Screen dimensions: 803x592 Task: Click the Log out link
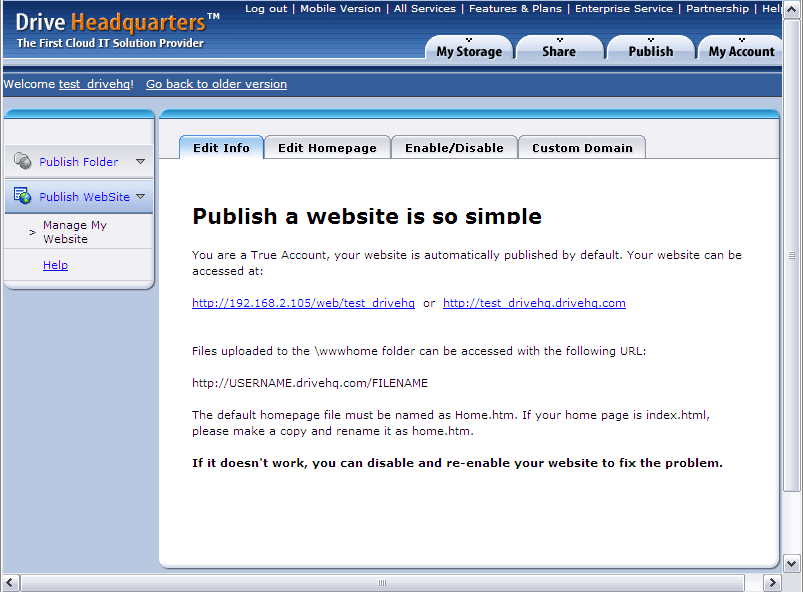(x=266, y=9)
